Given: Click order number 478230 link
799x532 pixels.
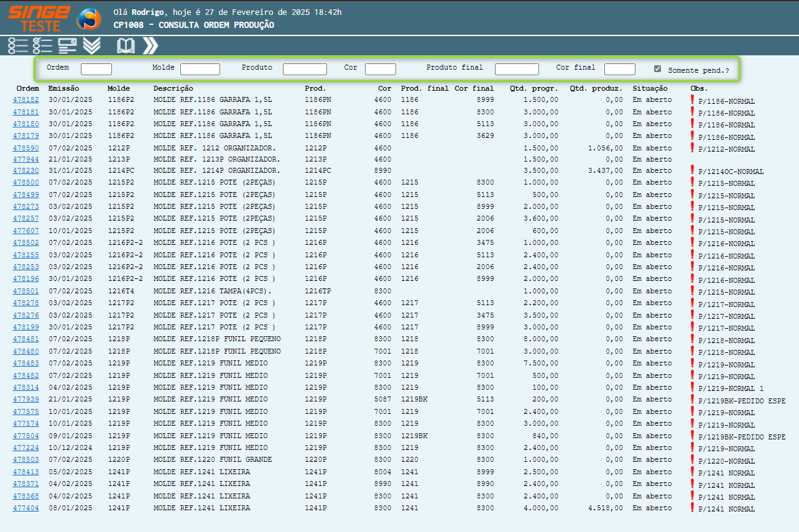Looking at the screenshot, I should pos(25,170).
